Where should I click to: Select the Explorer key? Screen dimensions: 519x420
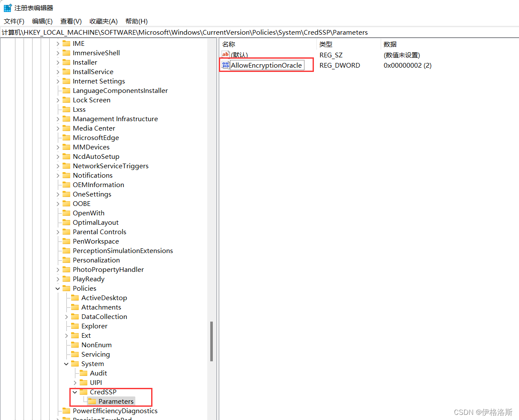(x=94, y=326)
